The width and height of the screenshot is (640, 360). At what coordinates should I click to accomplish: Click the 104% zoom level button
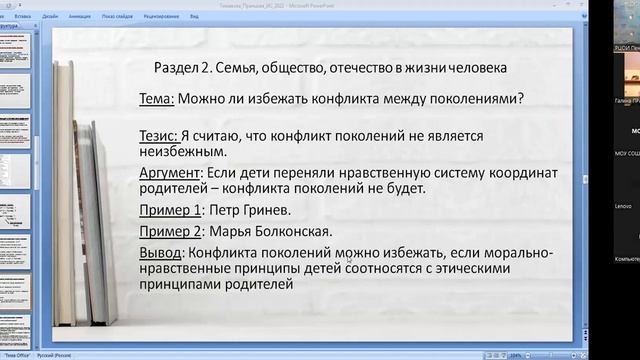[516, 356]
